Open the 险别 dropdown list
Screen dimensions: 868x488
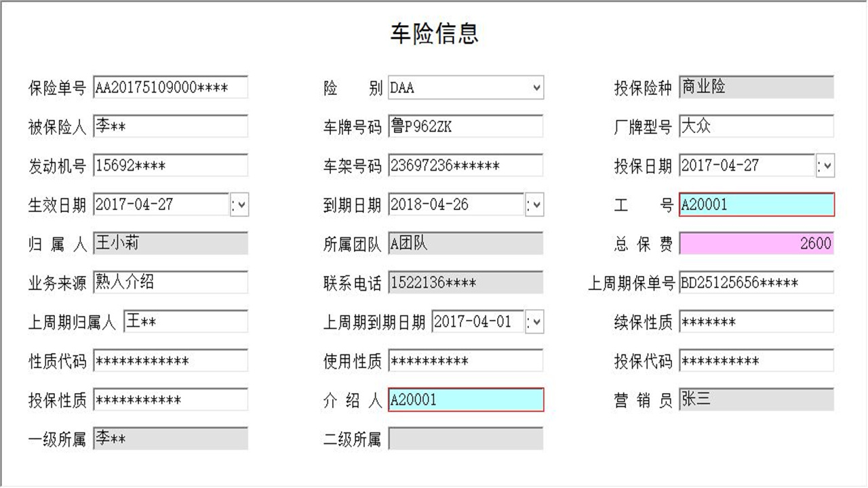tap(535, 87)
